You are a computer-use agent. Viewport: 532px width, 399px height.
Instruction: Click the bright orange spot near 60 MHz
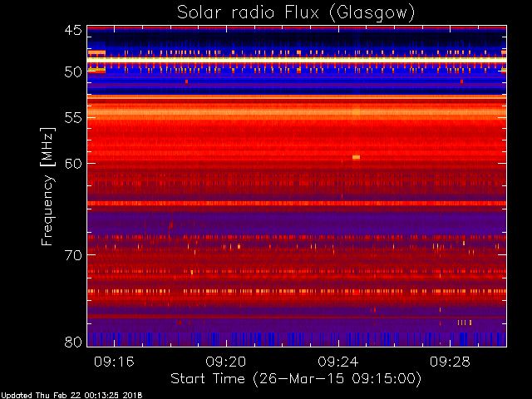pos(356,157)
